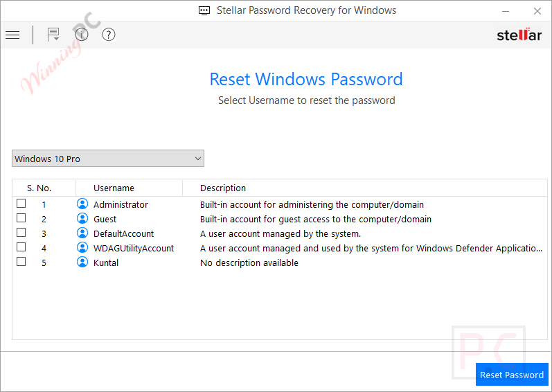This screenshot has height=392, width=552.
Task: Click serial number 5 cell
Action: pyautogui.click(x=44, y=263)
